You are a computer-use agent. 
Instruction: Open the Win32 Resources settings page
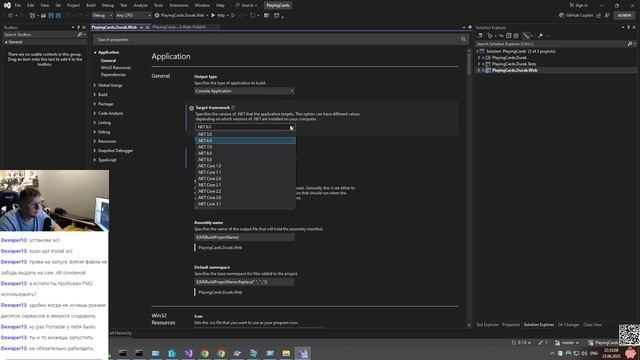pos(116,68)
